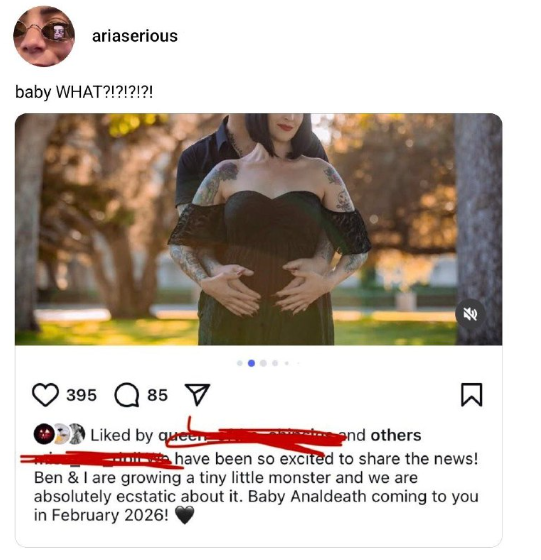Open comments via the speech bubble icon
This screenshot has height=560, width=541.
pos(127,395)
